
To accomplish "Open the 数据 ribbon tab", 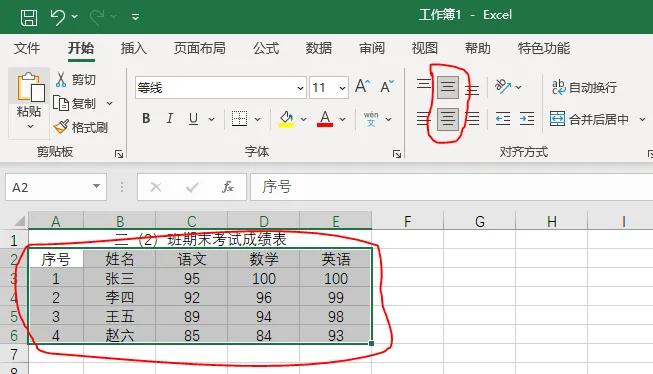I will pyautogui.click(x=319, y=48).
